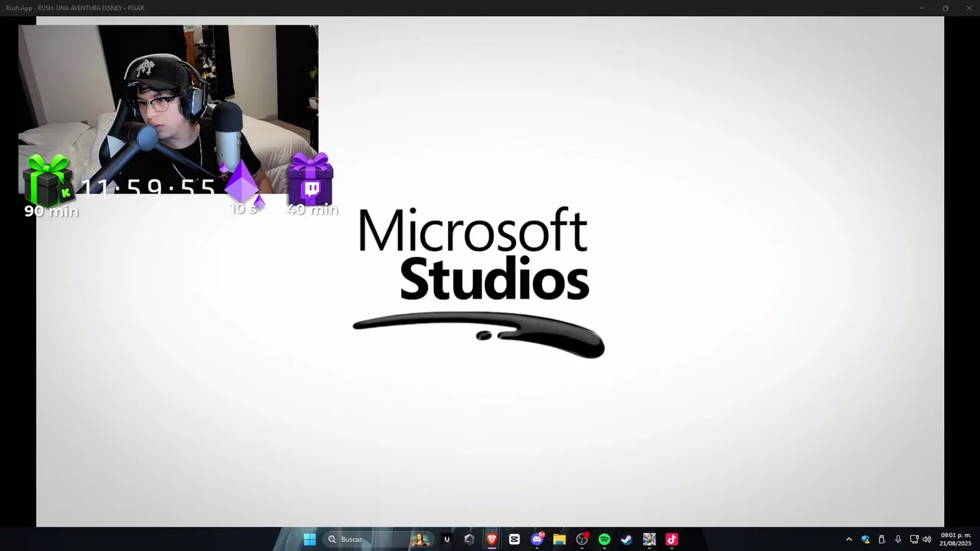Open Windows Security tray icon
Screen dimensions: 980x551
(865, 540)
